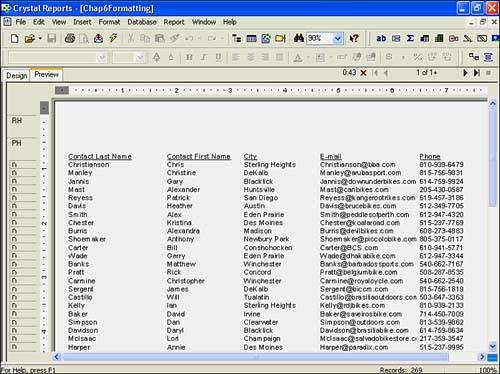This screenshot has height=374, width=500.
Task: Select the Insert Line tool
Action: pyautogui.click(x=468, y=38)
